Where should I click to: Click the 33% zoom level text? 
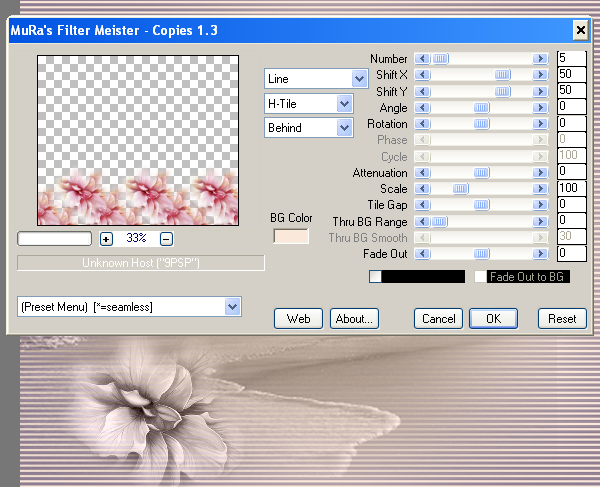tap(136, 238)
